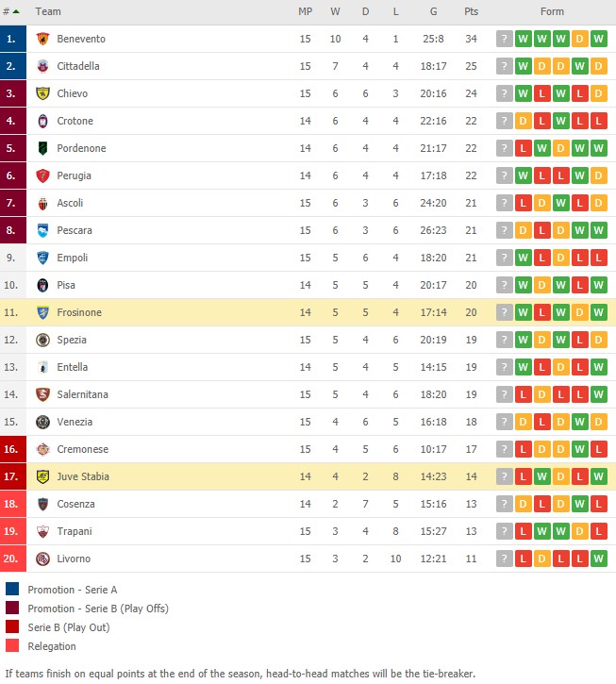This screenshot has height=684, width=616.
Task: Select the Juve Stabia team badge
Action: 42,476
